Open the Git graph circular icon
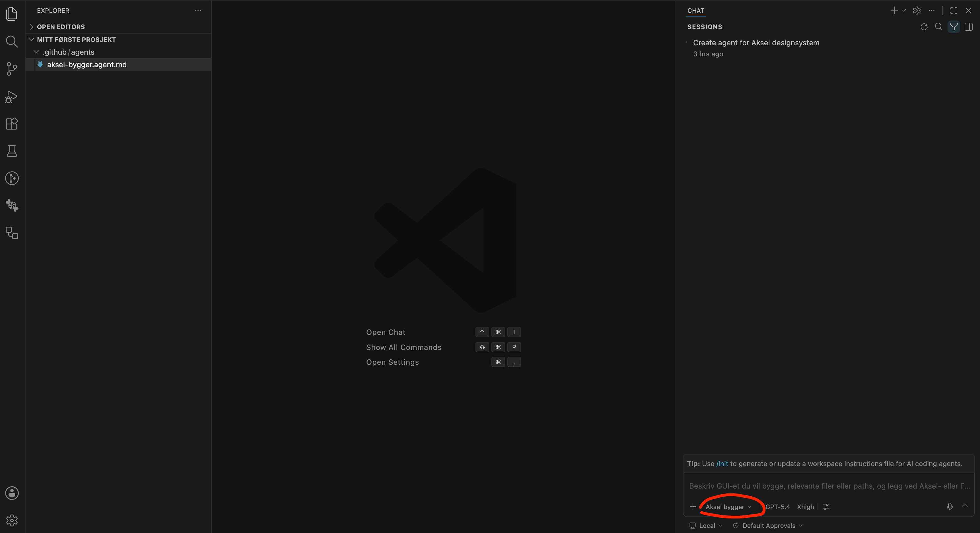The width and height of the screenshot is (980, 533). [12, 178]
